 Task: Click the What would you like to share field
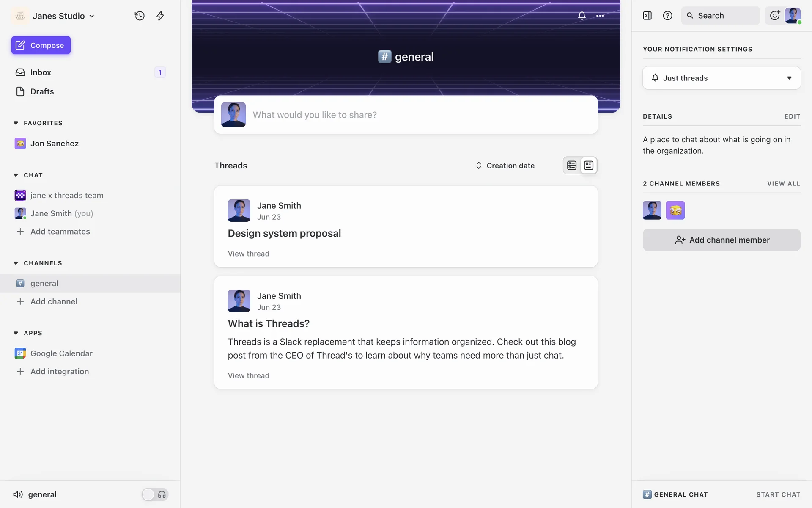419,115
